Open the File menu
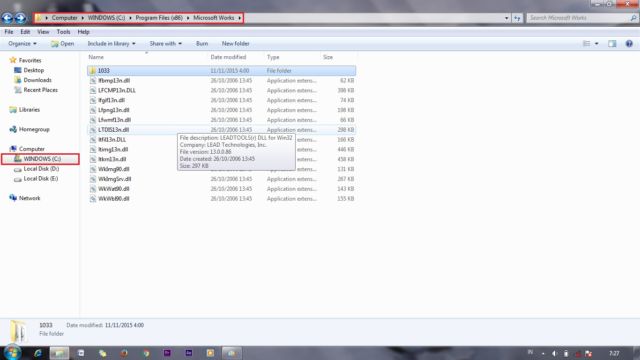This screenshot has width=640, height=360. (9, 32)
